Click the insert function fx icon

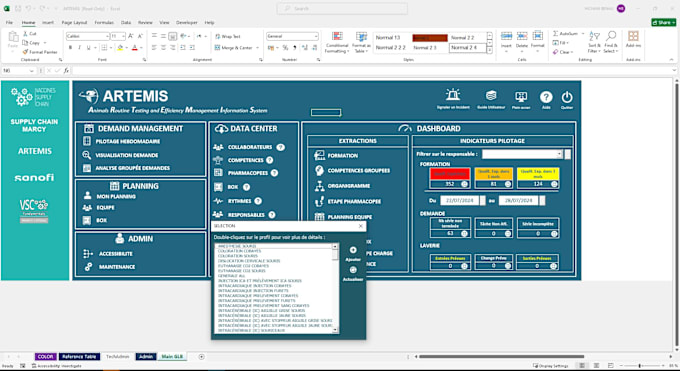click(66, 71)
